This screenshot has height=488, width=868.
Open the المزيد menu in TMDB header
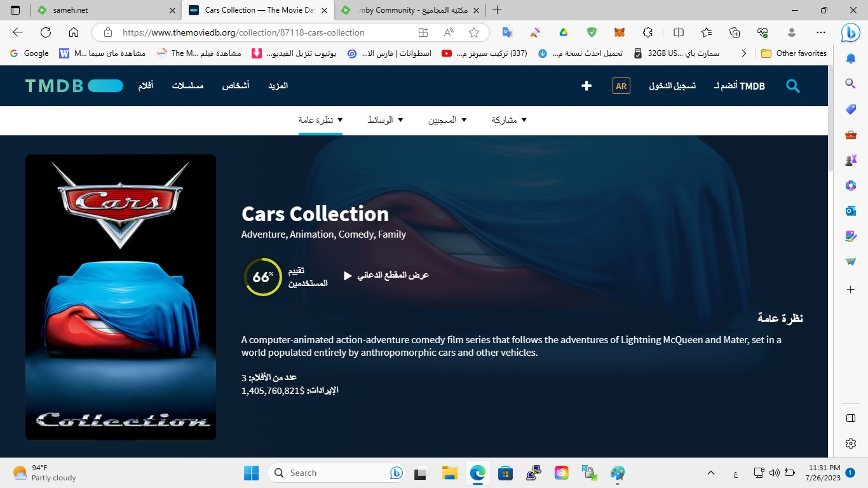[x=278, y=86]
